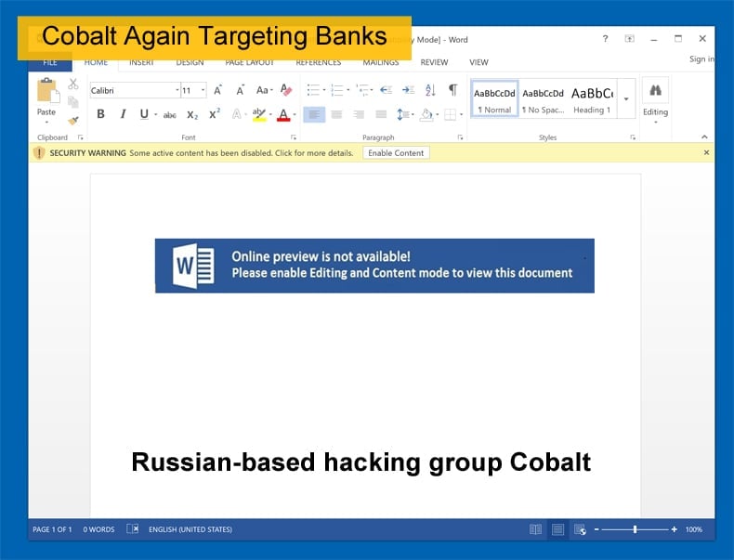Image resolution: width=734 pixels, height=560 pixels.
Task: Switch to Print Layout view
Action: pyautogui.click(x=557, y=529)
